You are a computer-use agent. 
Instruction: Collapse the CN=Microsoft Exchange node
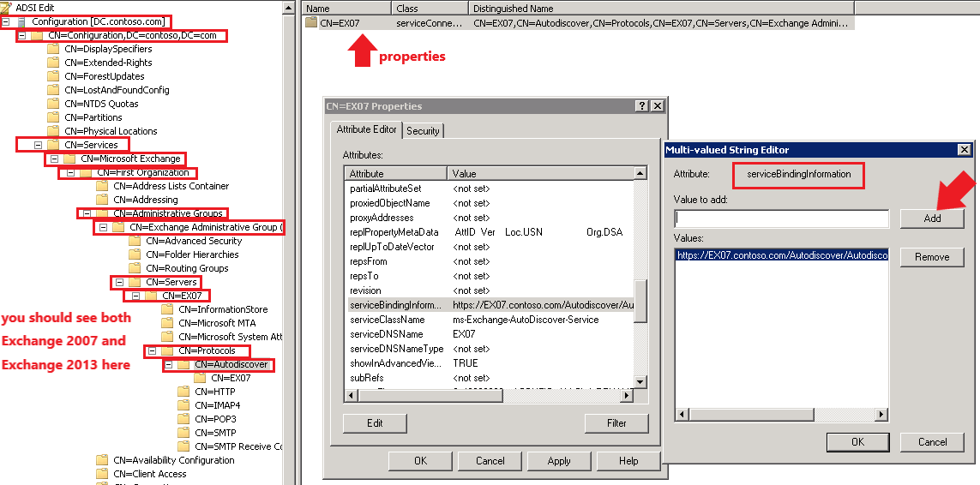point(54,159)
